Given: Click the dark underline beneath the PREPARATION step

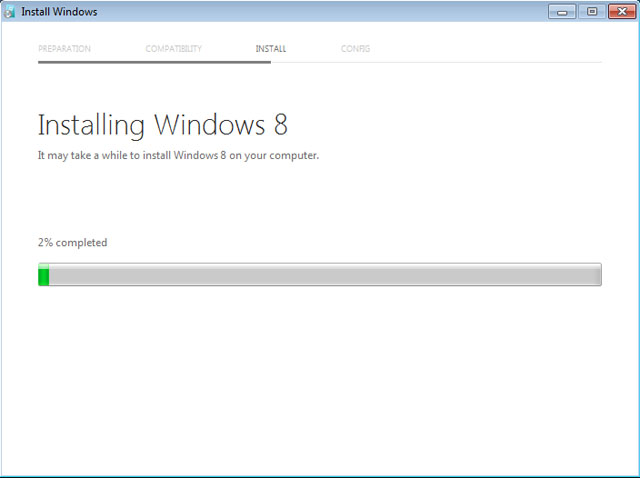Looking at the screenshot, I should [x=80, y=62].
